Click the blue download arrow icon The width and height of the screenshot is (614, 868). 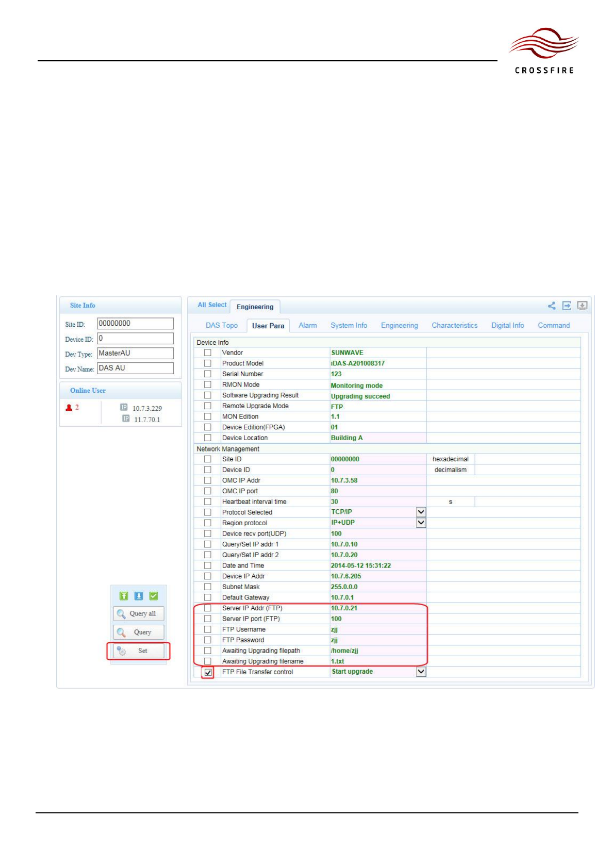pyautogui.click(x=139, y=596)
